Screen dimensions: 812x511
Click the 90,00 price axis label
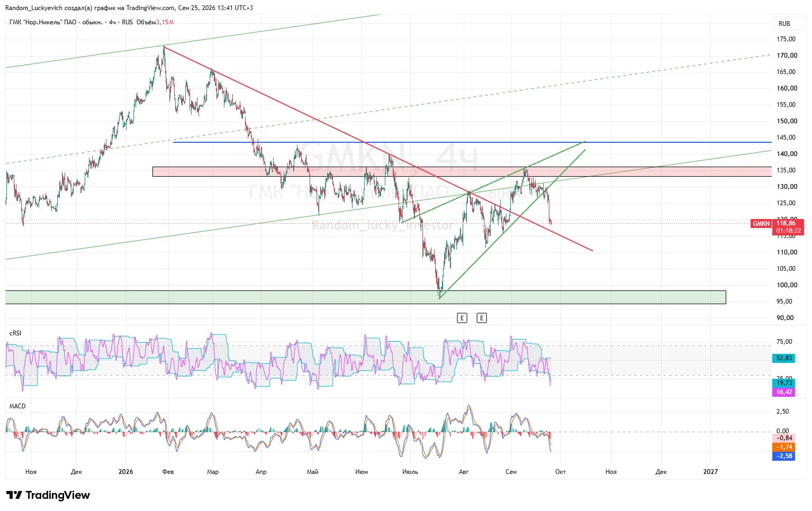click(785, 318)
